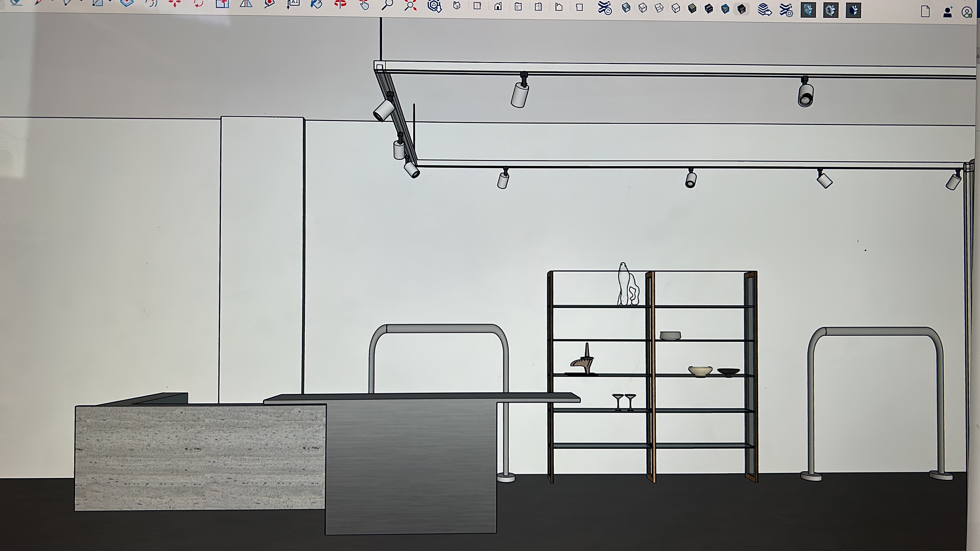980x551 pixels.
Task: Switch to Front view house icon
Action: coord(498,6)
